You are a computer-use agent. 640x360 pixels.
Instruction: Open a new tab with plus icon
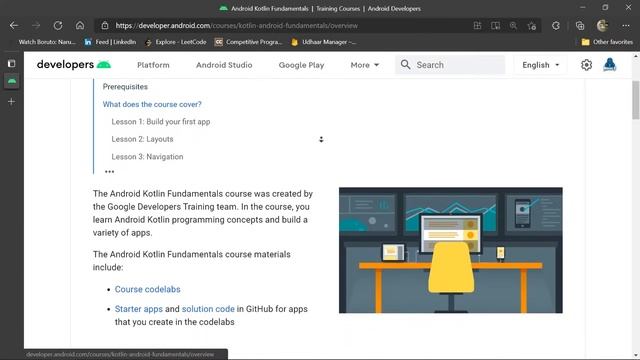(11, 101)
